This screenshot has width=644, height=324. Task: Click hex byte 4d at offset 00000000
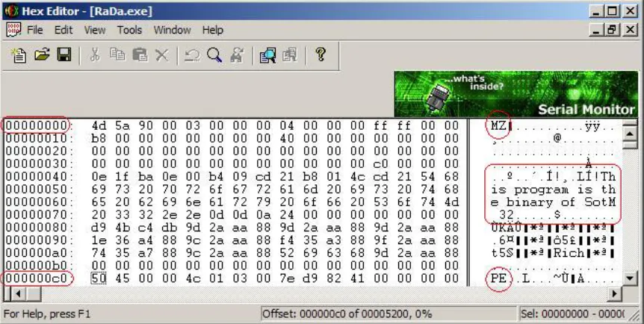point(99,125)
